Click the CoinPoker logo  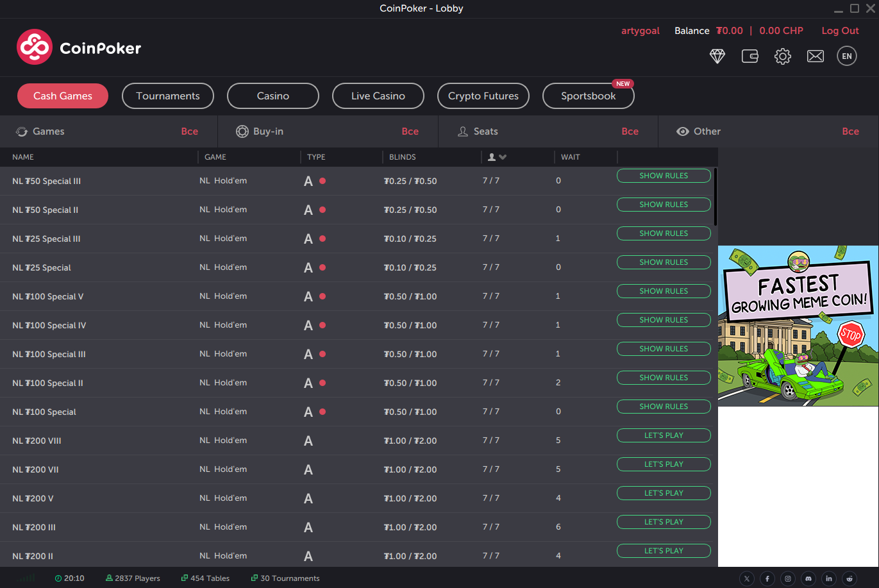(78, 46)
